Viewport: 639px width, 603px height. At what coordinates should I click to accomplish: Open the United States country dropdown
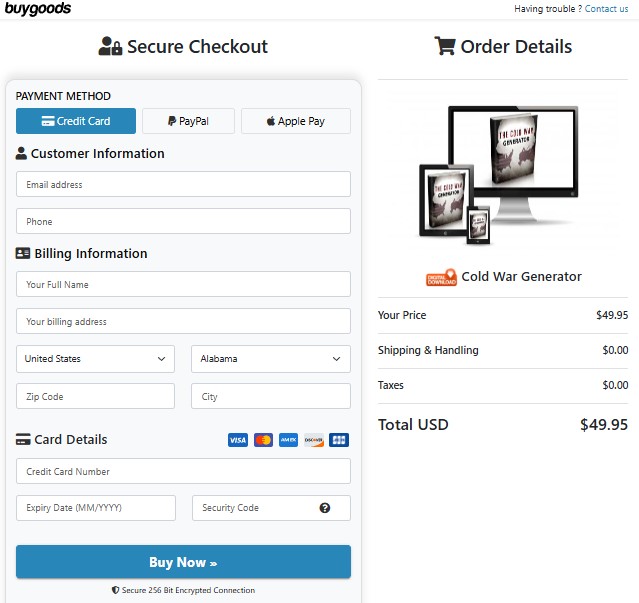tap(96, 359)
